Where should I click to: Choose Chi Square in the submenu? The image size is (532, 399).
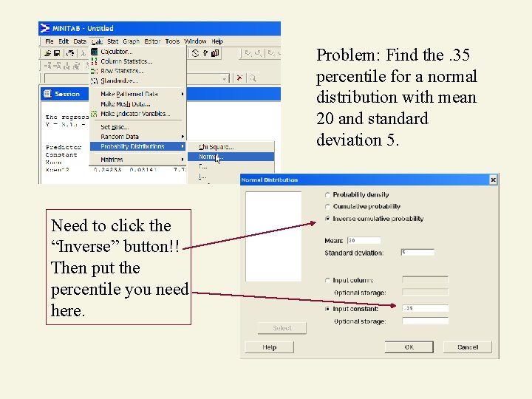(231, 147)
